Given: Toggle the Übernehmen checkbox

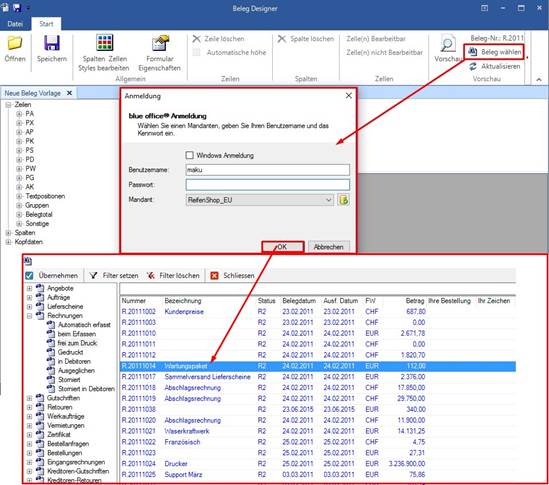Looking at the screenshot, I should (29, 276).
